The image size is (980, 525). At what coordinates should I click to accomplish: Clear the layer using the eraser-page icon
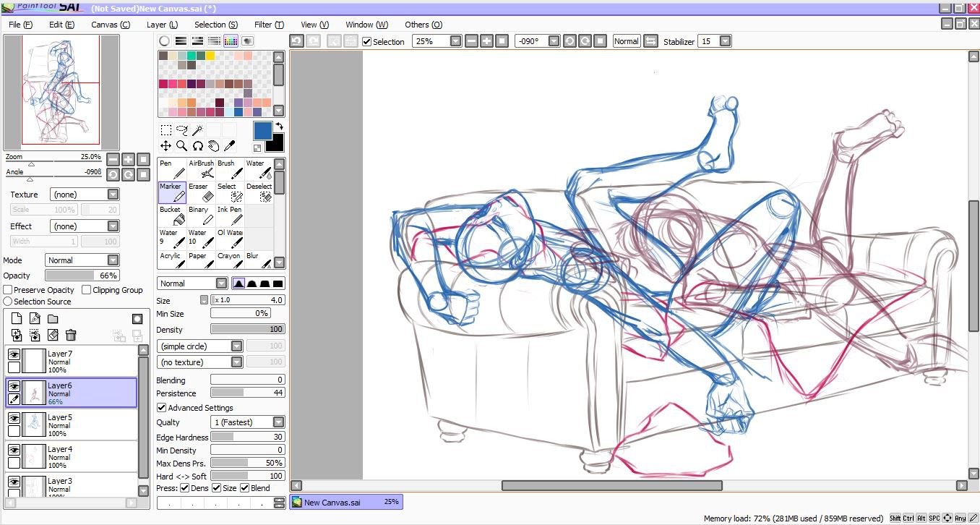(53, 335)
